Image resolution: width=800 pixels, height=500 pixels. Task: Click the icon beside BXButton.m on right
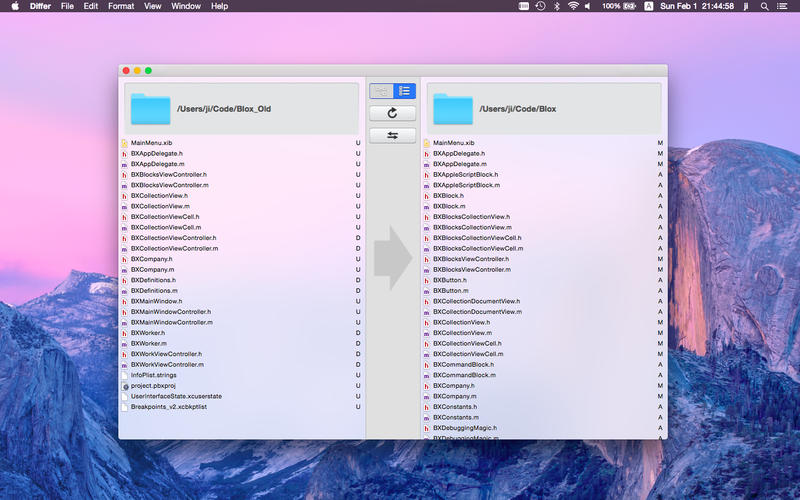coord(427,291)
